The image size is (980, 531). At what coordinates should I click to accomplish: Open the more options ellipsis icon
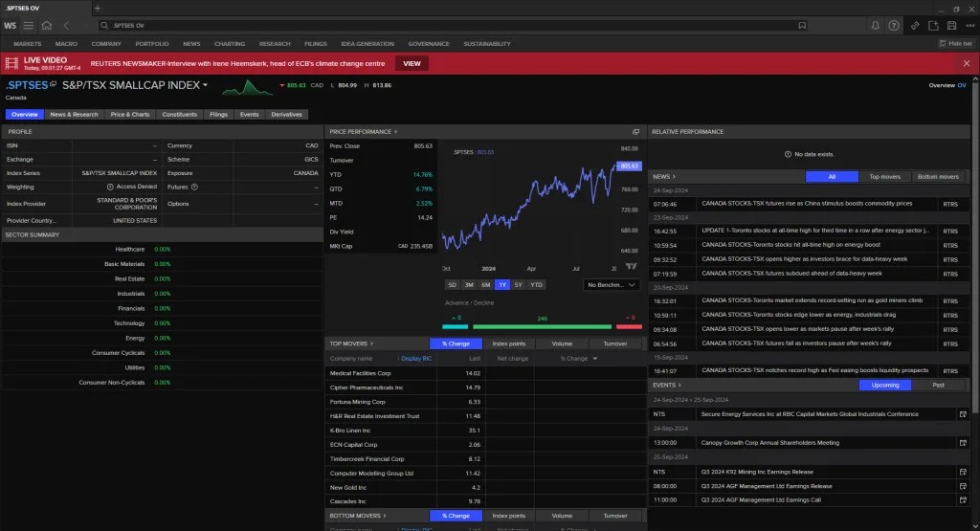click(x=970, y=26)
